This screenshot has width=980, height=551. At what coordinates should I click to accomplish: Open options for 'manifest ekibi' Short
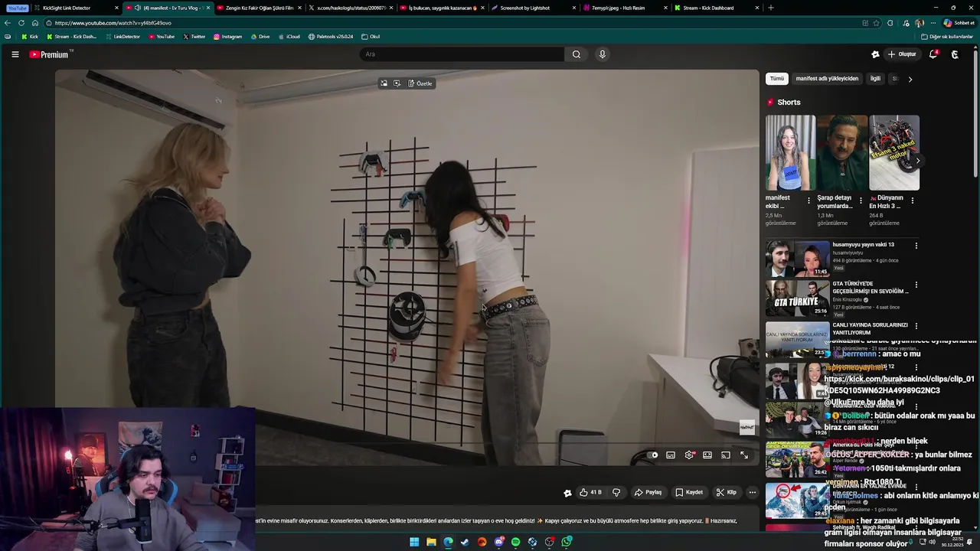808,201
